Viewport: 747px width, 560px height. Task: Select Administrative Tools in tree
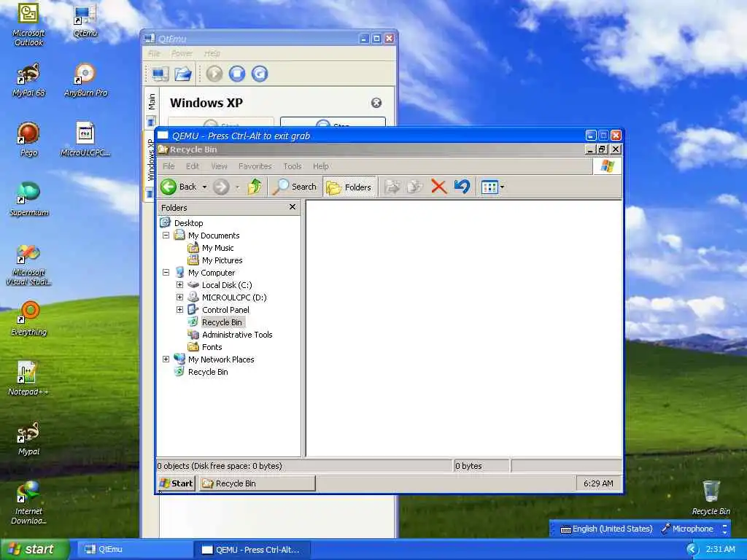(x=237, y=334)
